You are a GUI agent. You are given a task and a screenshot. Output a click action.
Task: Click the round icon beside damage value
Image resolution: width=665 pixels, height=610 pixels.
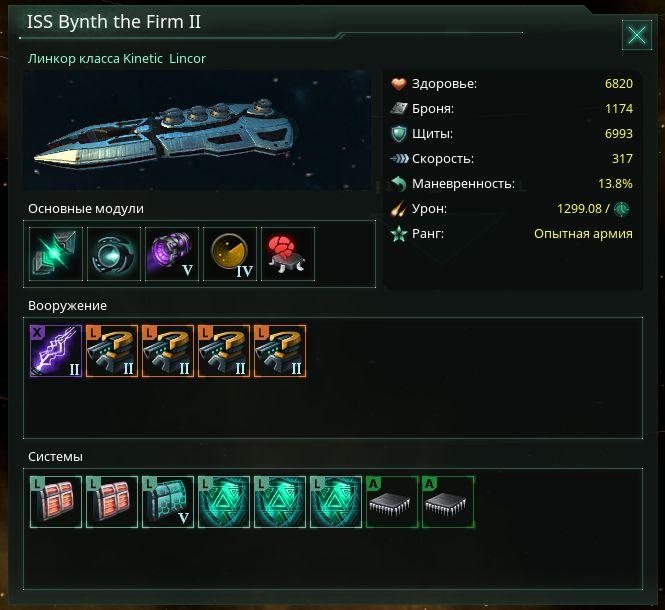click(622, 209)
